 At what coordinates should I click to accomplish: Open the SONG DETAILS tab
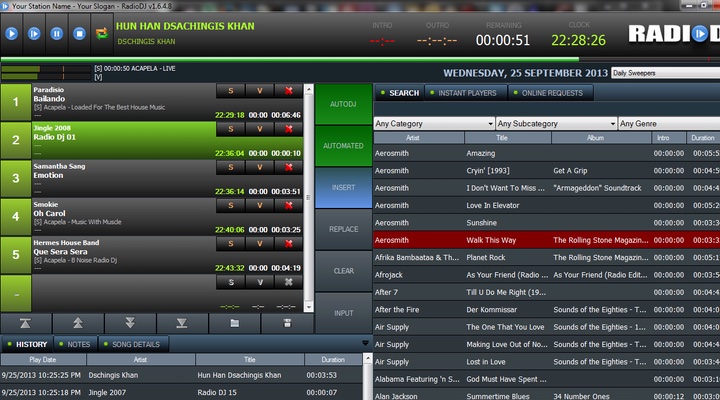point(132,344)
